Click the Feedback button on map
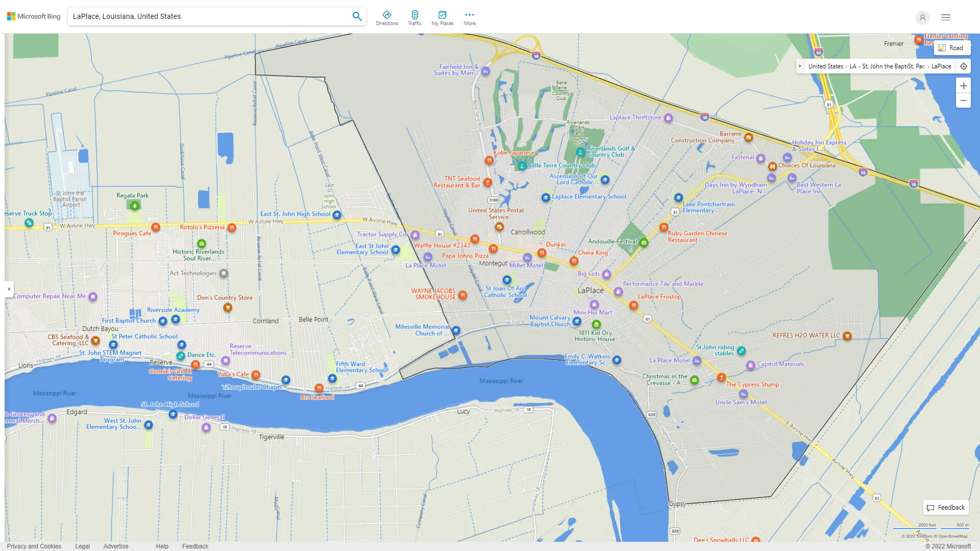The width and height of the screenshot is (980, 551). (x=946, y=507)
